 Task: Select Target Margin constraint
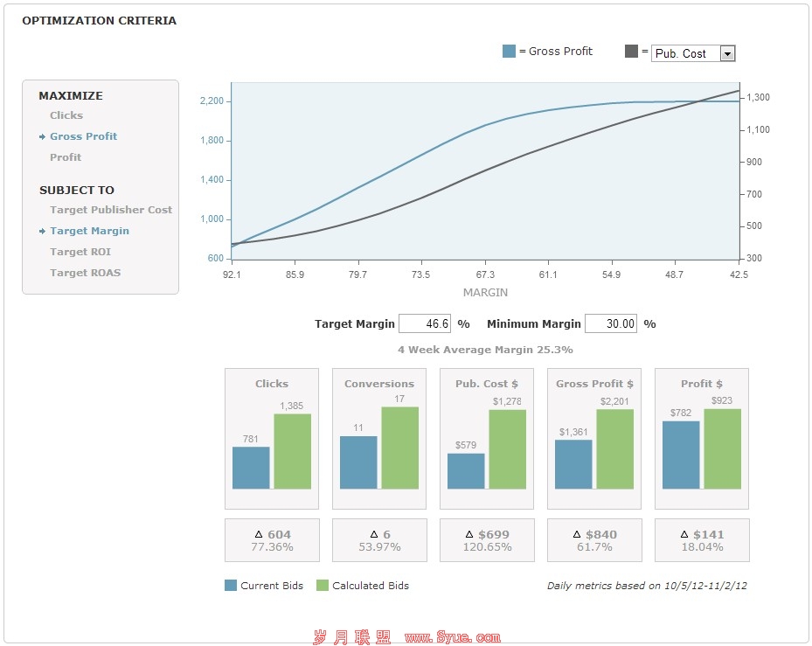(x=89, y=231)
